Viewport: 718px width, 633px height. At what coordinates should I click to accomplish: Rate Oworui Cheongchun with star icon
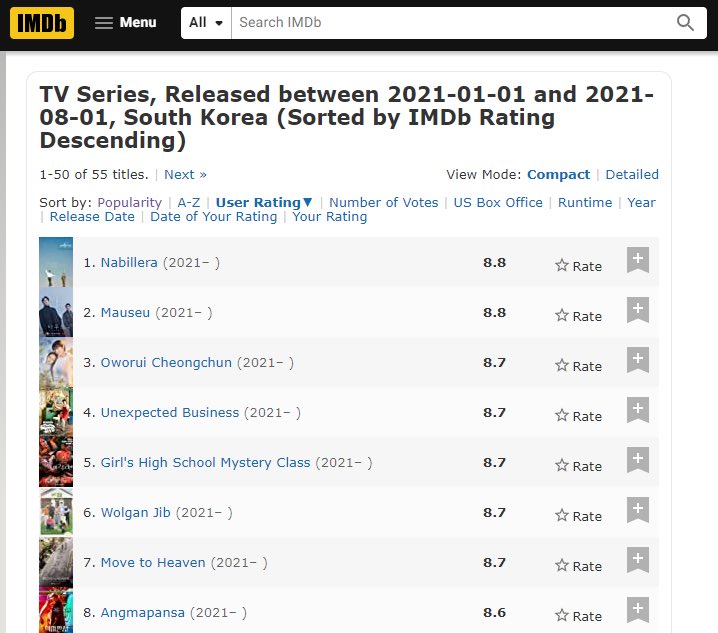[578, 366]
